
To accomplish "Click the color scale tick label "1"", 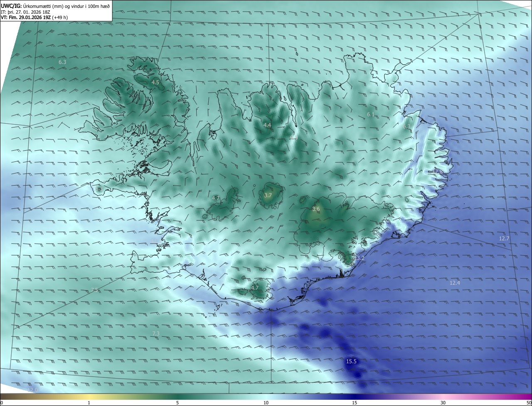I will tap(89, 403).
